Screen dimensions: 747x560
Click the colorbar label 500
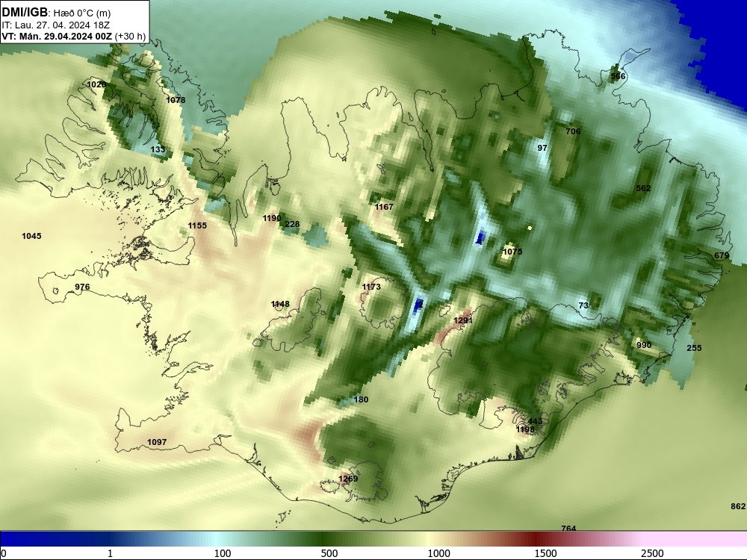point(329,553)
